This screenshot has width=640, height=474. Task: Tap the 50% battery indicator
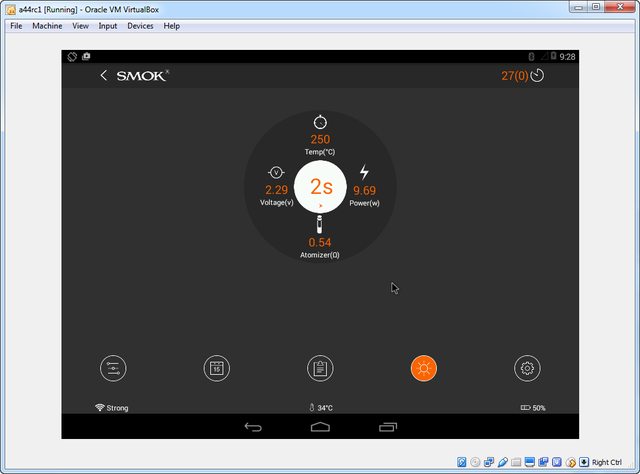(x=533, y=407)
